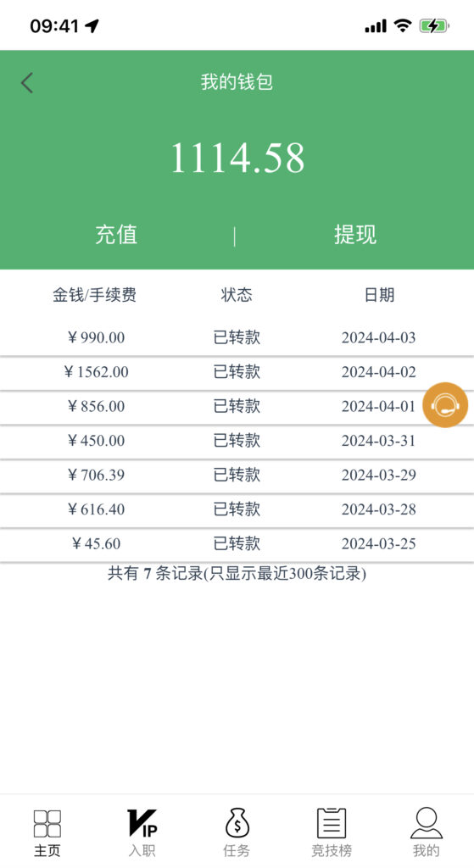Select the ￥45.60 amount

click(x=95, y=543)
